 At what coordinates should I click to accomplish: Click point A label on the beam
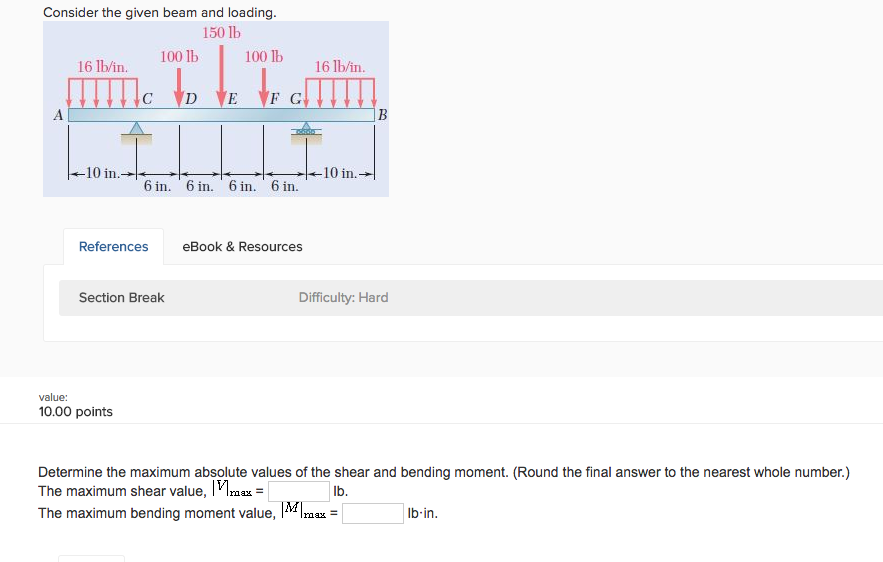(x=58, y=116)
